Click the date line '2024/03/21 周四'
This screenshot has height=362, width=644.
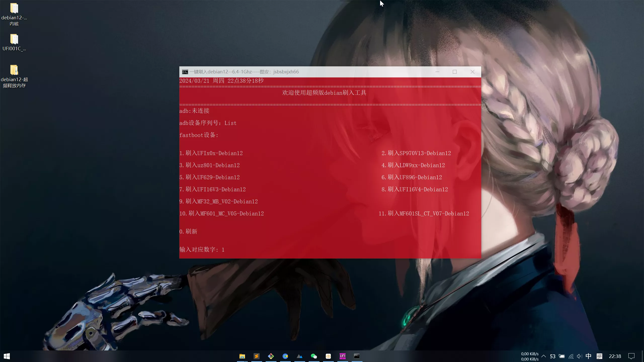coord(202,81)
